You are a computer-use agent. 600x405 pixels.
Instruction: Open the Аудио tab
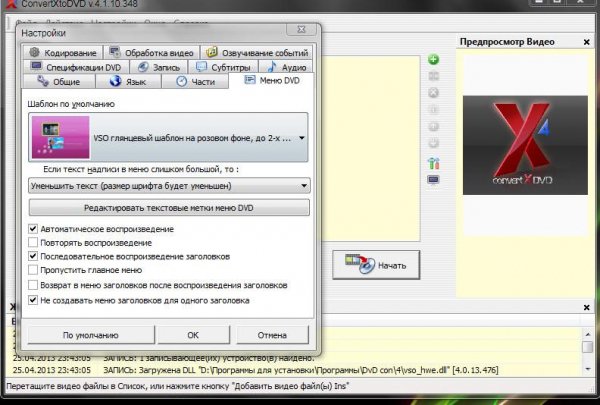coord(286,67)
